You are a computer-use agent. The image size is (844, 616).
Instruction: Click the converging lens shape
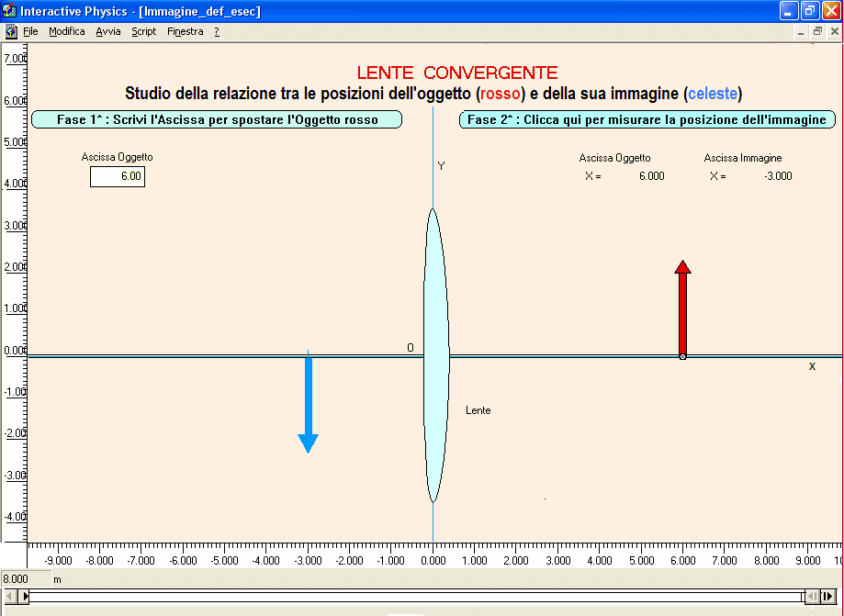point(433,356)
